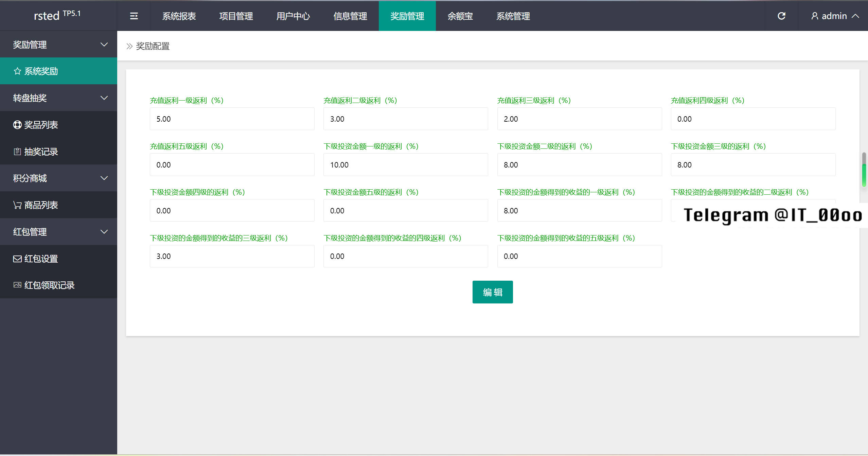The width and height of the screenshot is (868, 456).
Task: Click the admin user icon
Action: 815,16
